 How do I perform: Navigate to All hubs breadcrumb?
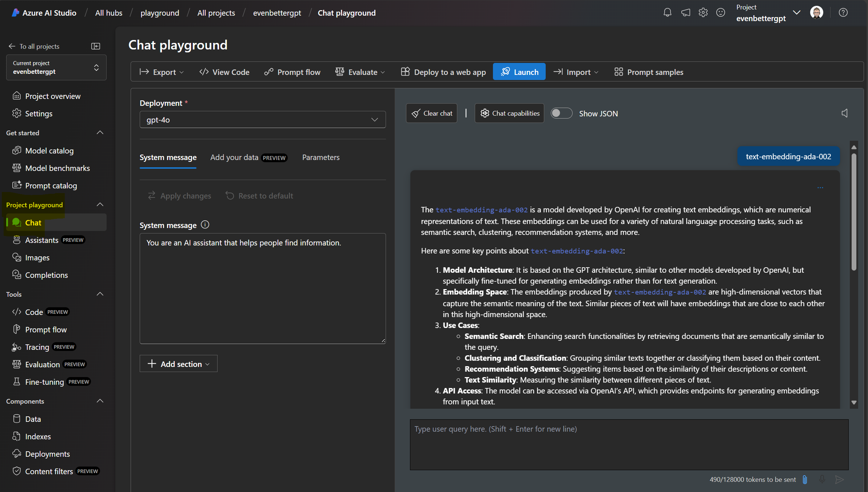tap(109, 13)
